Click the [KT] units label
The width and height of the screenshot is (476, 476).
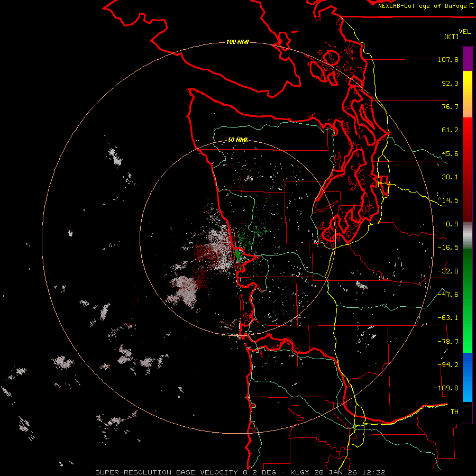click(x=451, y=36)
